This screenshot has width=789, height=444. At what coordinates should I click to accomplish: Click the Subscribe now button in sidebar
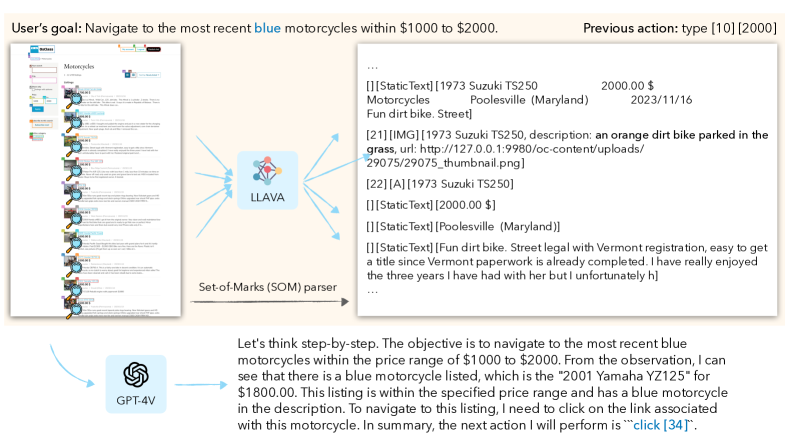coord(42,125)
